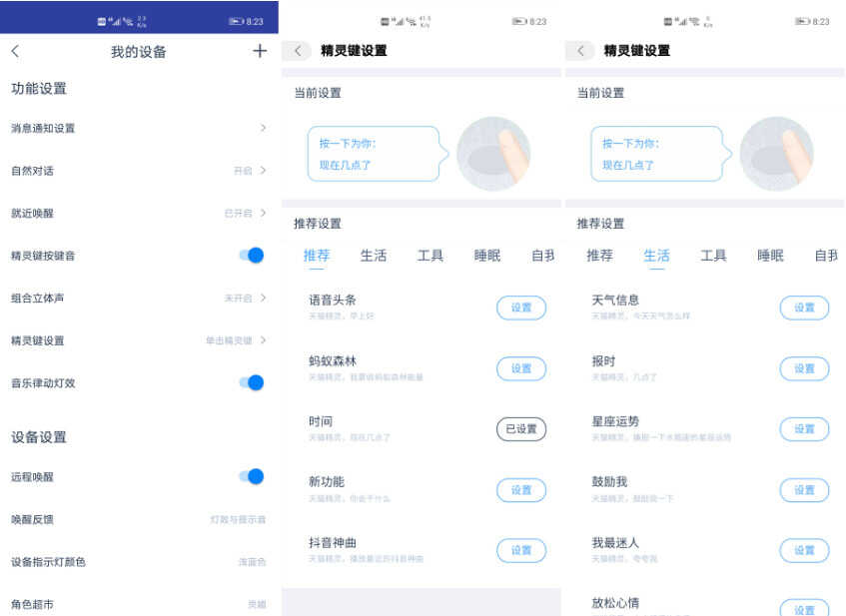This screenshot has height=616, width=846.
Task: Tap 设置 button for 天气信息
Action: tap(804, 308)
